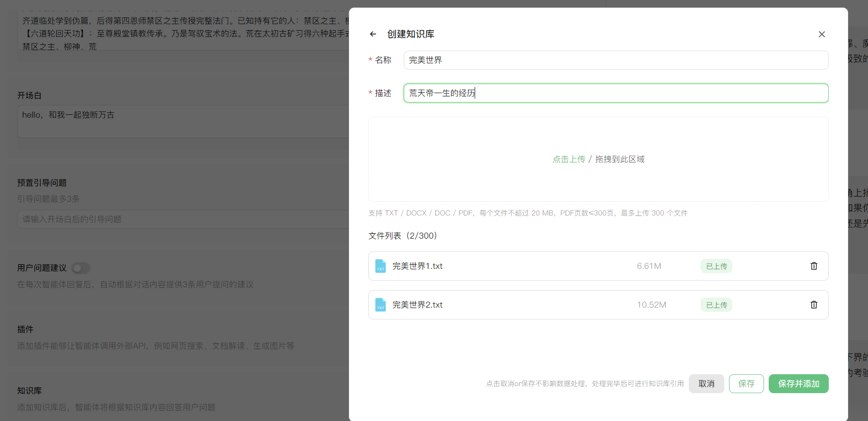
Task: Click the TXT file icon of 完美世界2.txt
Action: point(381,305)
